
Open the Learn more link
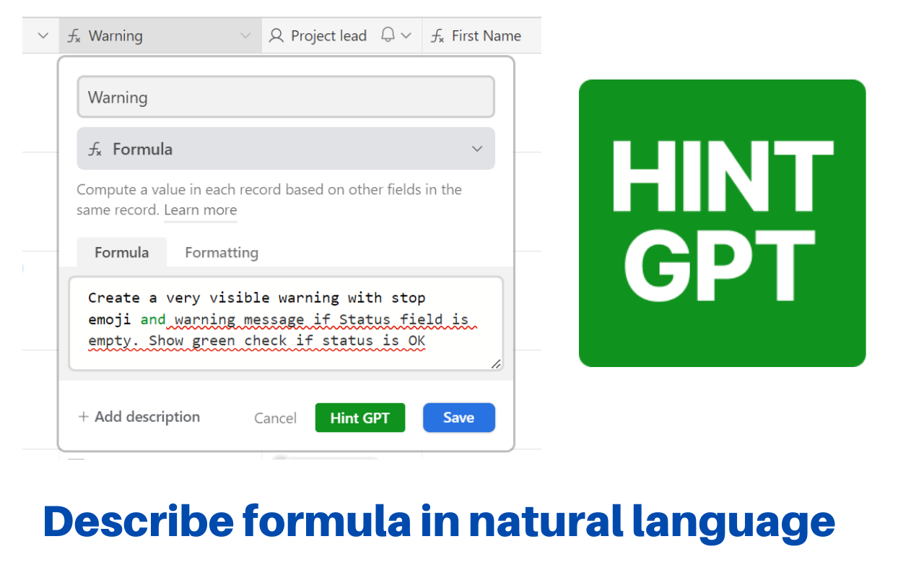(200, 210)
